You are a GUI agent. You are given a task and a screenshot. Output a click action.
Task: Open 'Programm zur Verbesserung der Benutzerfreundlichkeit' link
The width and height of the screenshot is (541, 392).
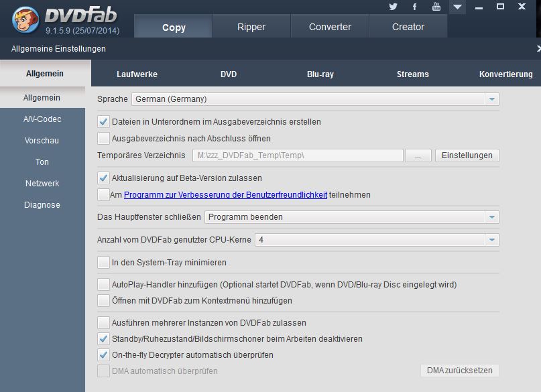point(225,195)
